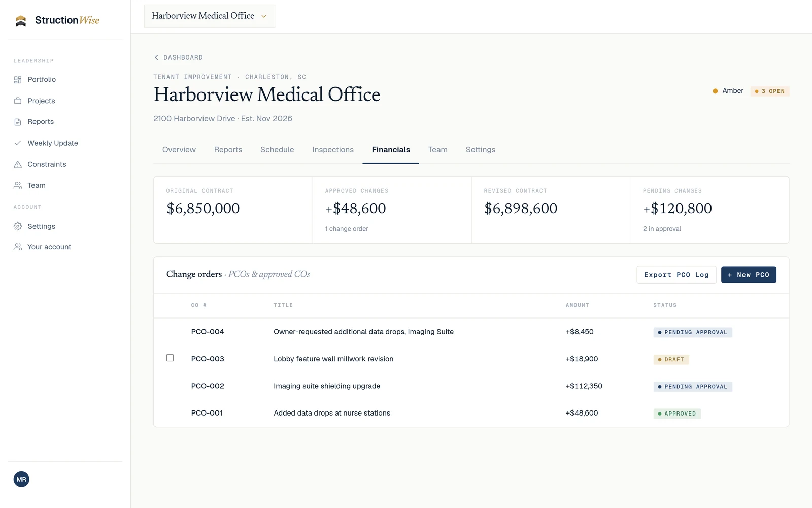The height and width of the screenshot is (508, 812).
Task: Click the Reports document icon in sidebar
Action: pyautogui.click(x=18, y=122)
